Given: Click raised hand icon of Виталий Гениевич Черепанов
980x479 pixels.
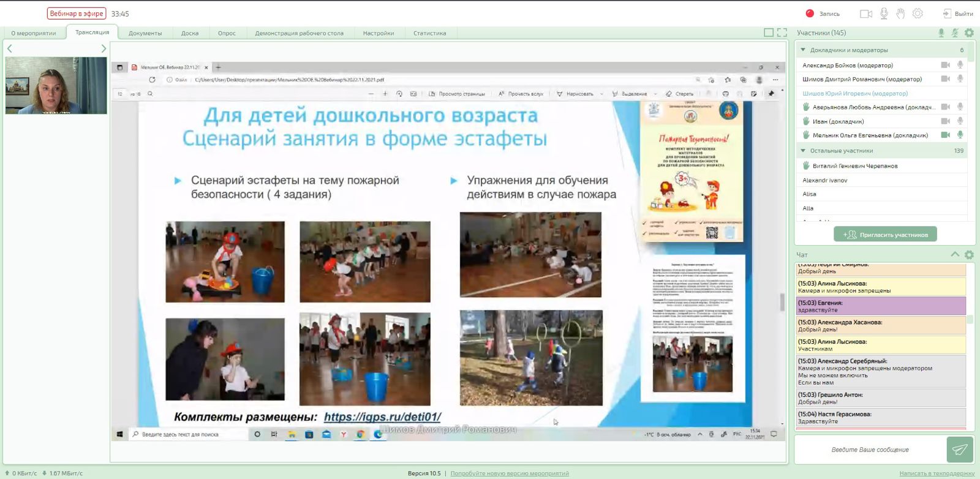Looking at the screenshot, I should coord(806,165).
